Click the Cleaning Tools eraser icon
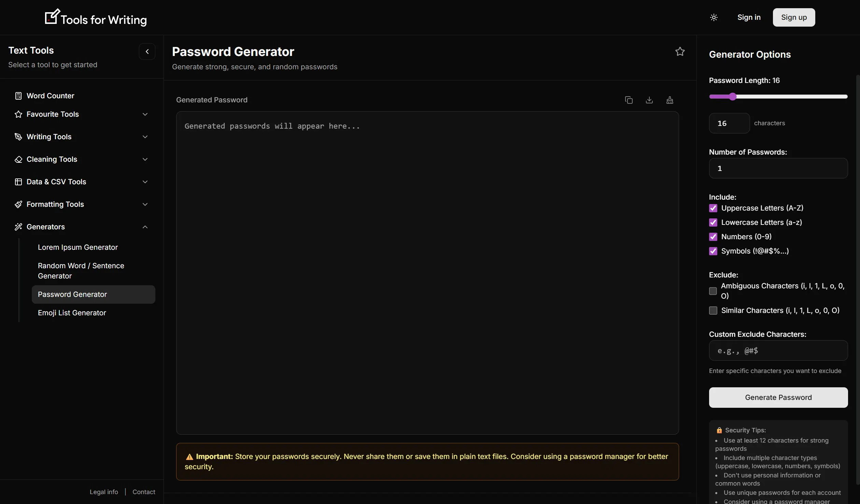This screenshot has height=504, width=860. (x=18, y=159)
